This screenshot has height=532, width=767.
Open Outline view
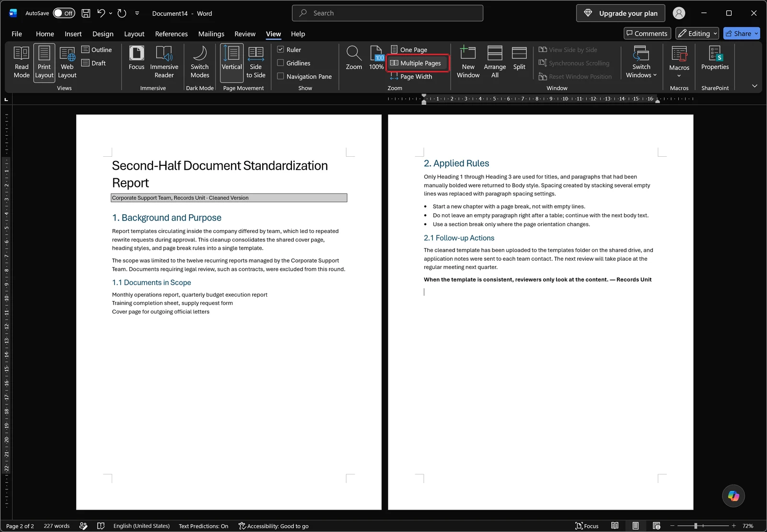96,50
